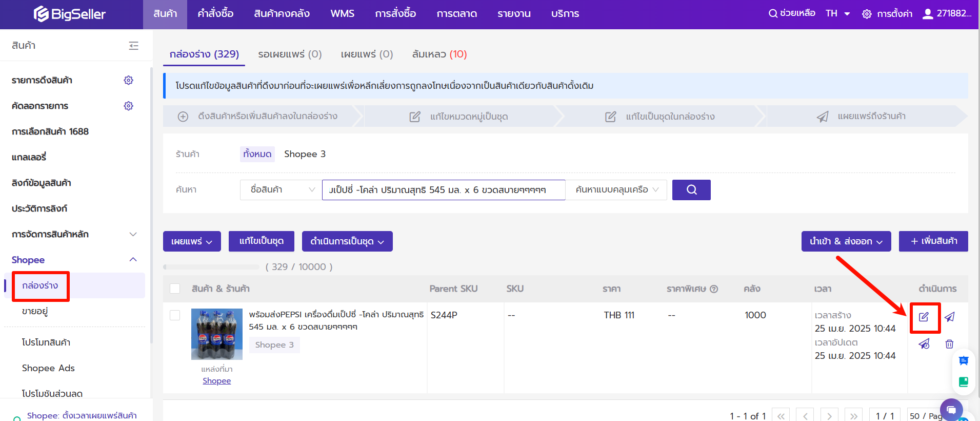Viewport: 980px width, 421px height.
Task: Open การตลาด top navigation menu
Action: coord(457,14)
